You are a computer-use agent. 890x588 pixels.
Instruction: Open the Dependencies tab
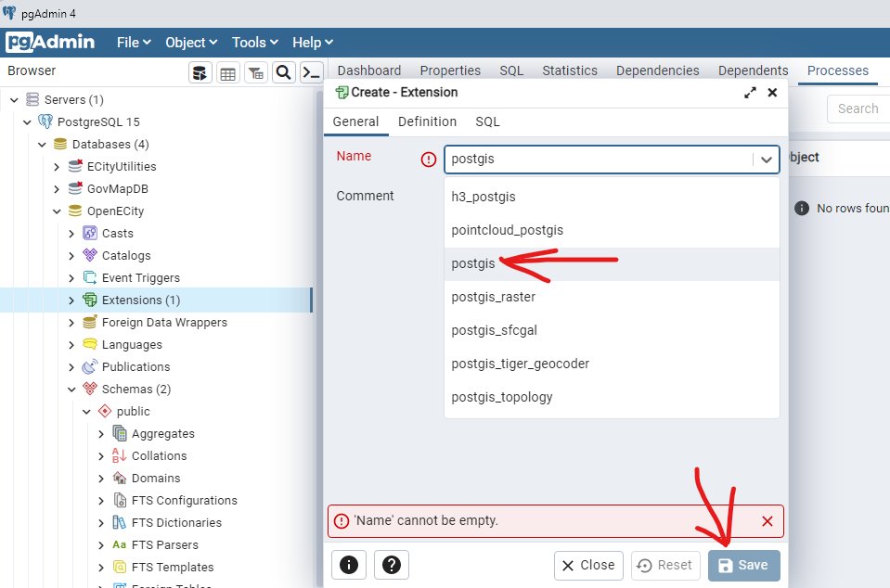(x=658, y=70)
